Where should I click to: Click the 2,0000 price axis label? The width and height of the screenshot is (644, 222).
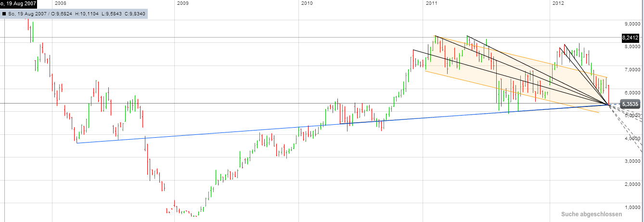631,184
